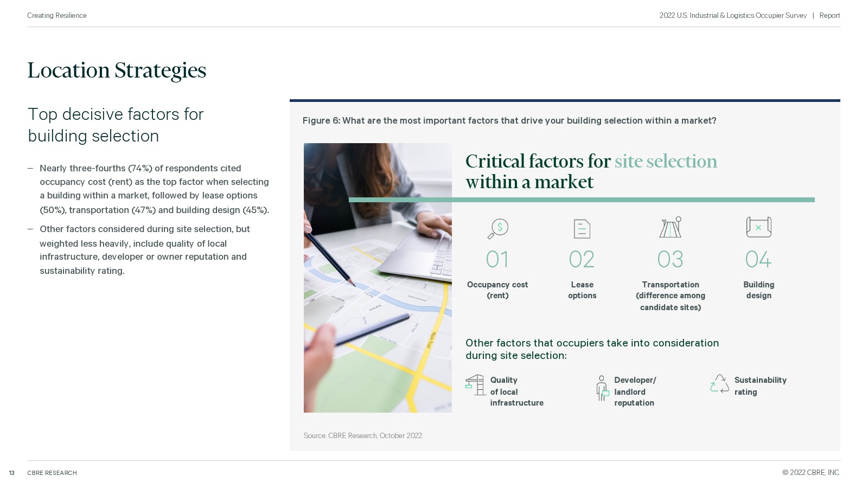
Task: Click the "Location Strategies" page title
Action: coord(117,70)
